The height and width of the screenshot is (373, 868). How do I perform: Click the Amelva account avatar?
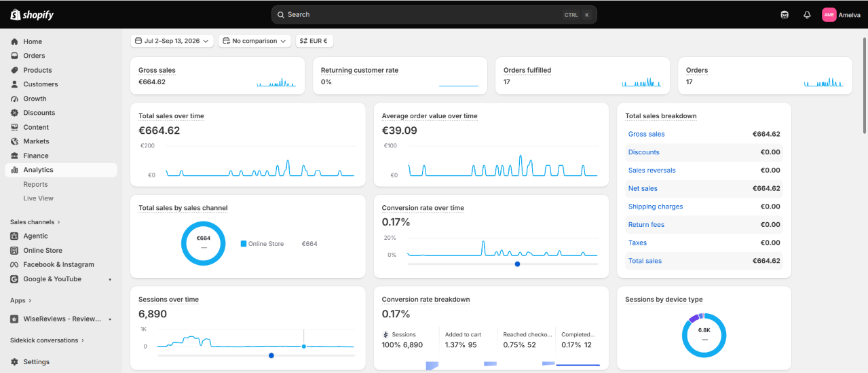point(829,14)
